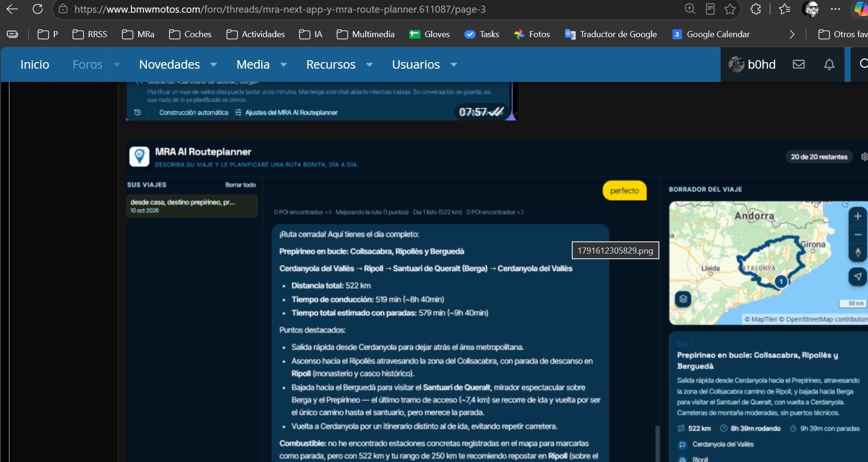
Task: Open the browser extensions puzzle icon
Action: point(755,9)
